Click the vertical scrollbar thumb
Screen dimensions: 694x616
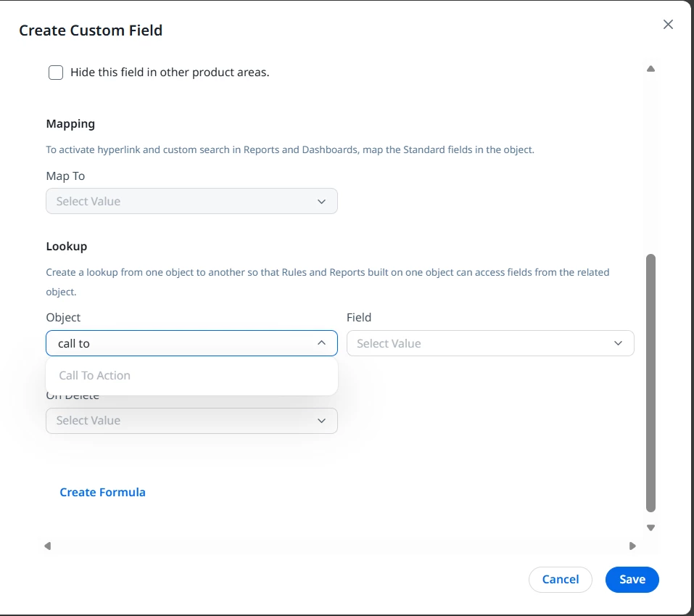(650, 383)
